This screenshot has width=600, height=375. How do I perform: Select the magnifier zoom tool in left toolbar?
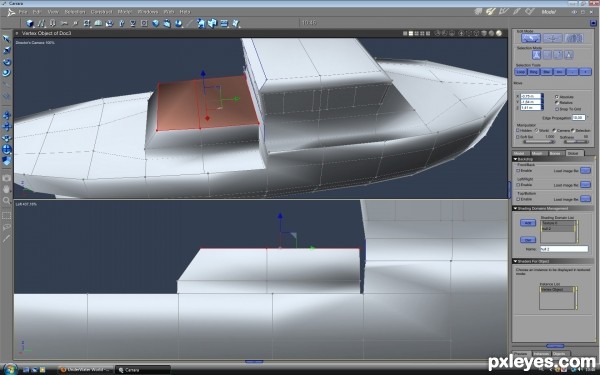click(7, 201)
